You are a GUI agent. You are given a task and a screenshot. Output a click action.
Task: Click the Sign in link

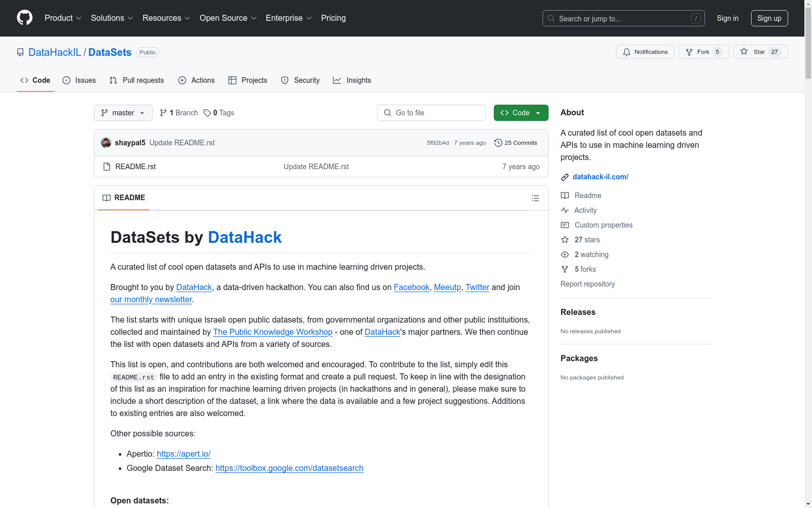728,18
